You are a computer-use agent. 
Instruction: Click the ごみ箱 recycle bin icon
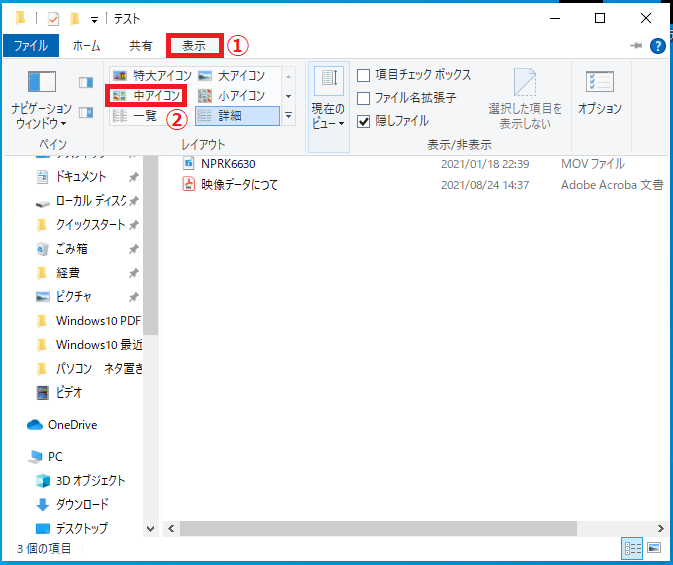[x=42, y=249]
